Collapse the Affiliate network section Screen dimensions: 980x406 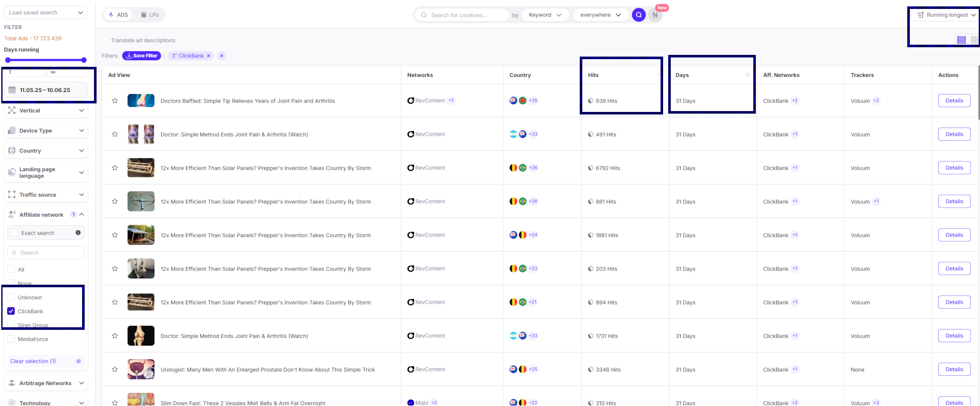(81, 214)
